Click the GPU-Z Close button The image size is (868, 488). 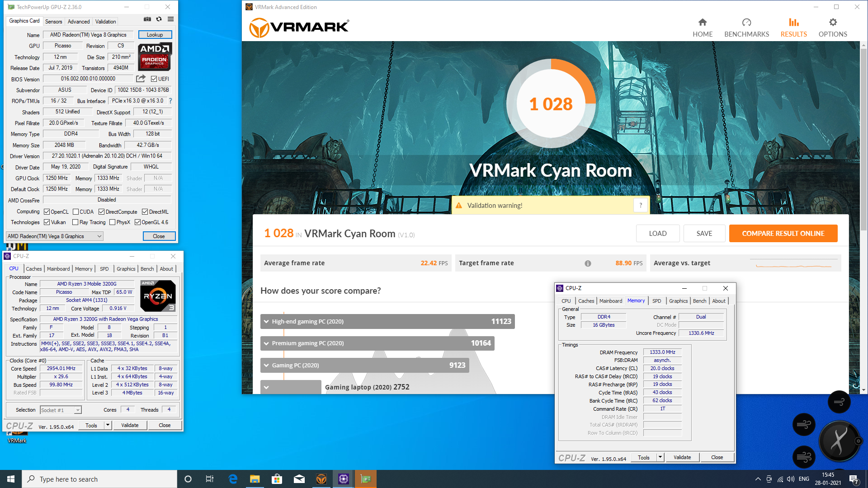pyautogui.click(x=159, y=236)
